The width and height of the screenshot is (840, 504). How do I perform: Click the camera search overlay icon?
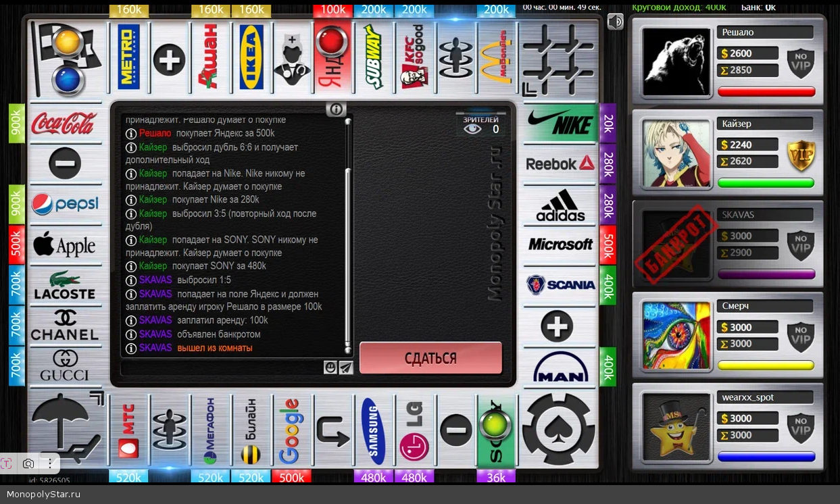(x=28, y=463)
